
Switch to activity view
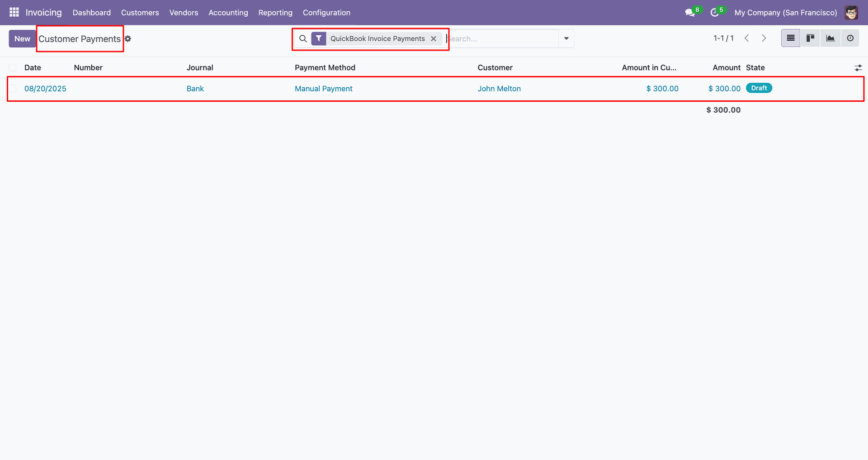(x=850, y=38)
